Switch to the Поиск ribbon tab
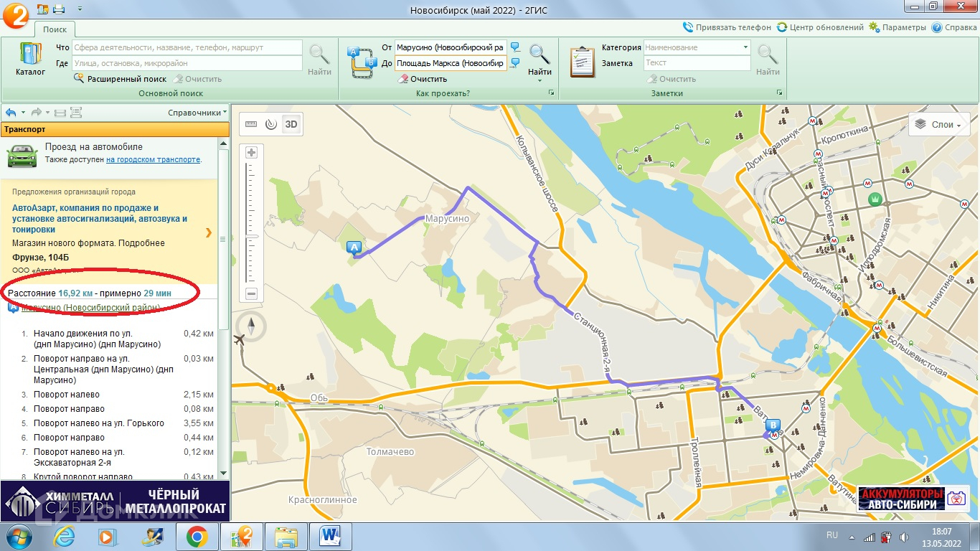The image size is (980, 551). click(55, 29)
